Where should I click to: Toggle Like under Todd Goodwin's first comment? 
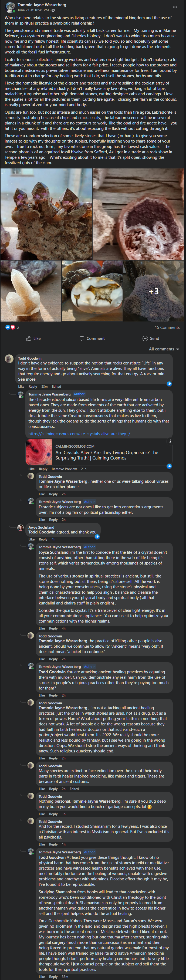[x=21, y=386]
